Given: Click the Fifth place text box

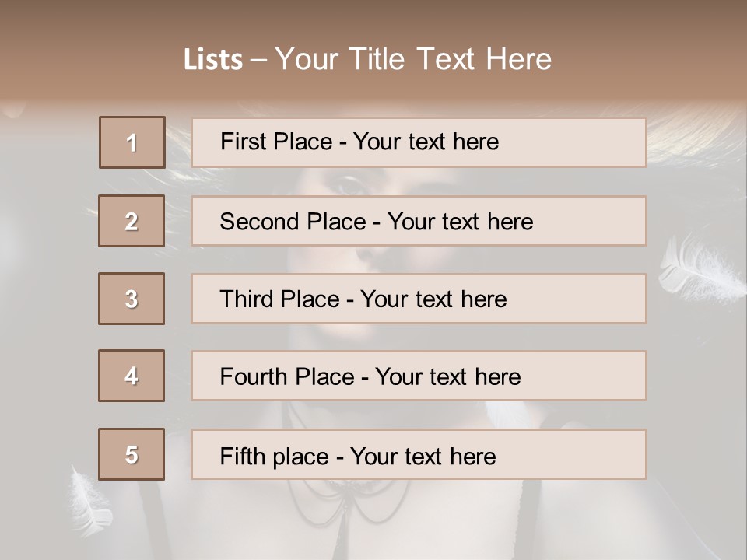Looking at the screenshot, I should [x=419, y=455].
